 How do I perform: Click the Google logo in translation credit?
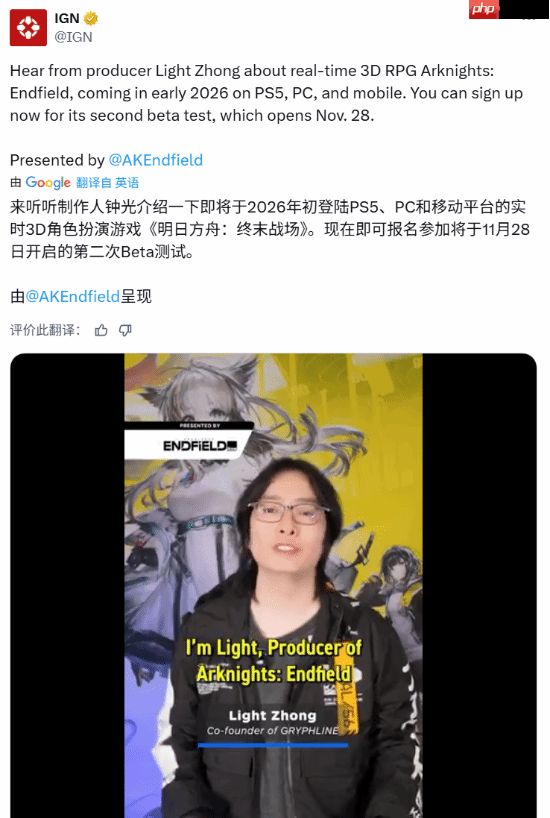click(x=48, y=183)
